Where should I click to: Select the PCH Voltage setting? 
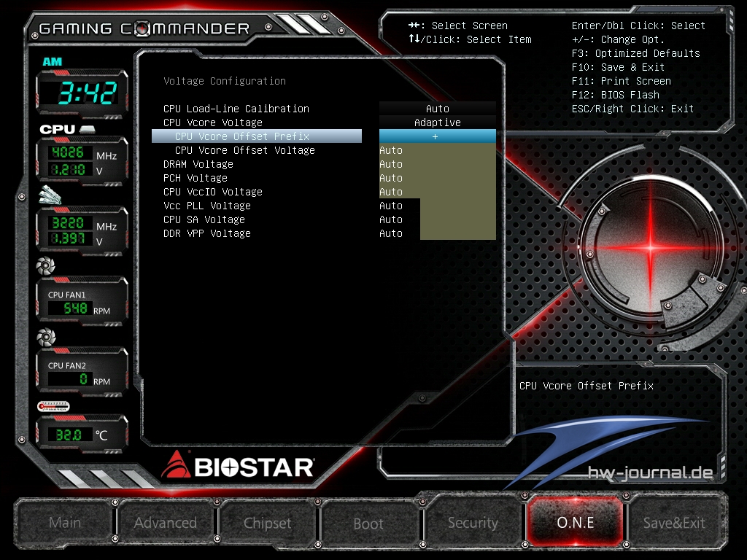[x=196, y=178]
